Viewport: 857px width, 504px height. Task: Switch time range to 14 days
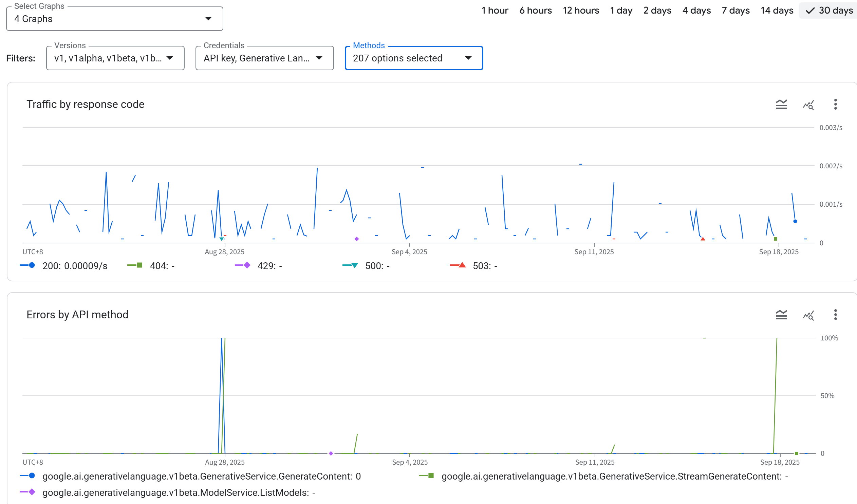pyautogui.click(x=777, y=11)
